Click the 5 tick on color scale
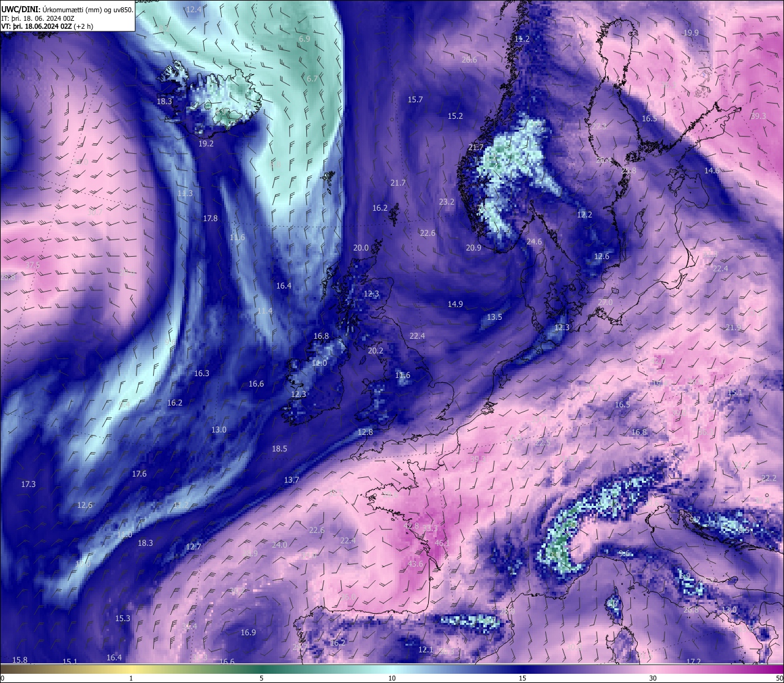 point(262,678)
